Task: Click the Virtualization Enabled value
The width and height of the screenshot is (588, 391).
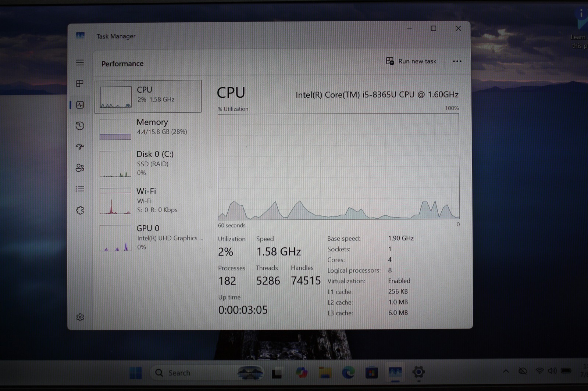Action: point(399,281)
